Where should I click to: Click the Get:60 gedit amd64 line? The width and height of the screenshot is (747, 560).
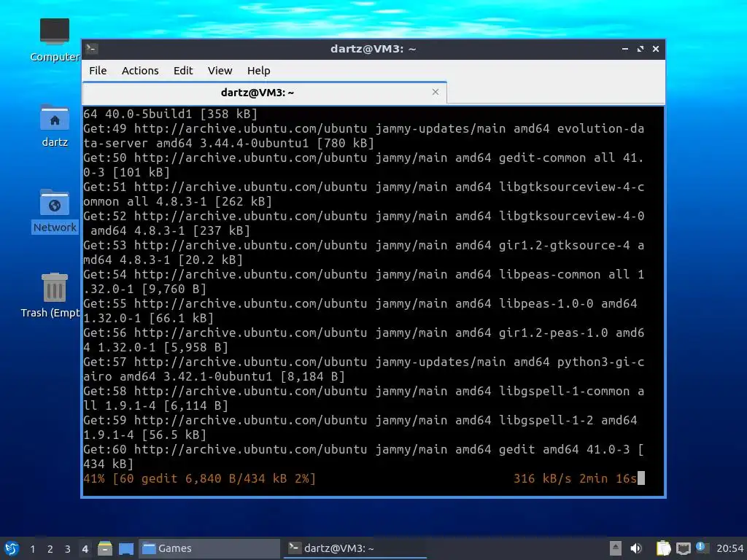click(x=363, y=456)
